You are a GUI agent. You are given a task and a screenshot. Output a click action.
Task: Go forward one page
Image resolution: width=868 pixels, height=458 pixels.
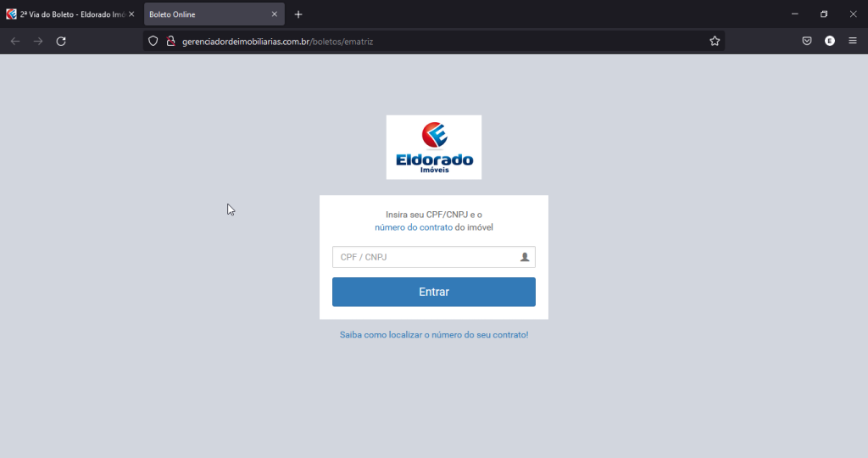37,41
